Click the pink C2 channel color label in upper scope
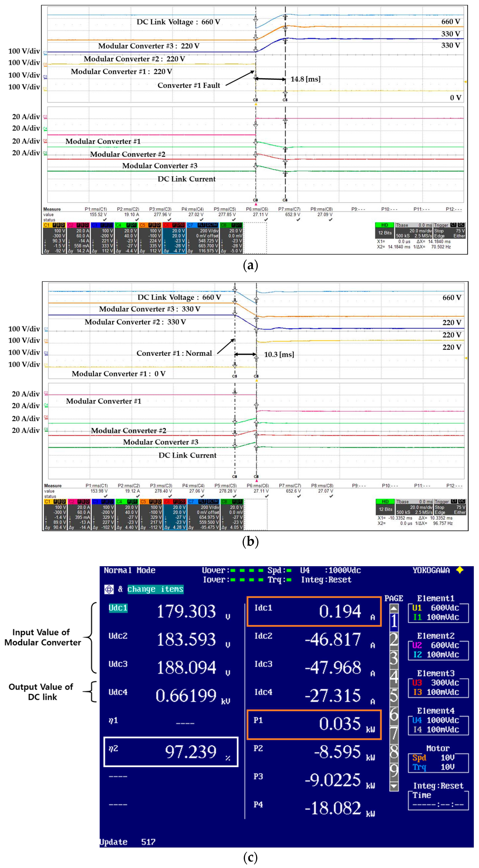The height and width of the screenshot is (868, 479). coord(71,225)
